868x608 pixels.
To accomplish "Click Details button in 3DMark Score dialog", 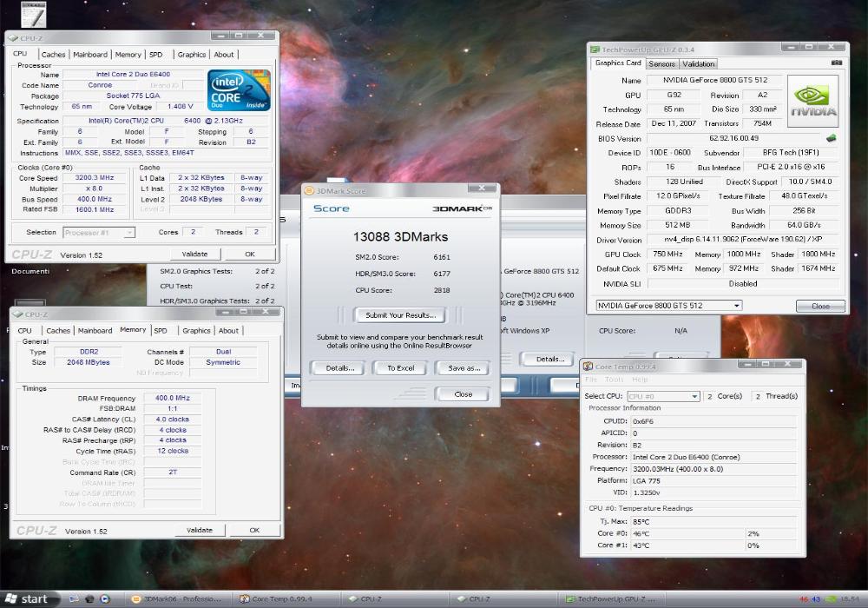I will coord(340,368).
